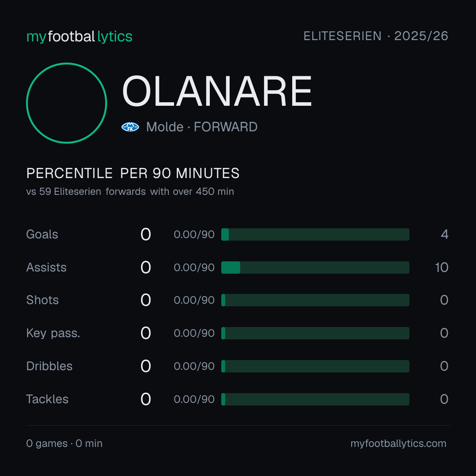Select the Shots percentile bar
This screenshot has width=476, height=476.
point(315,300)
